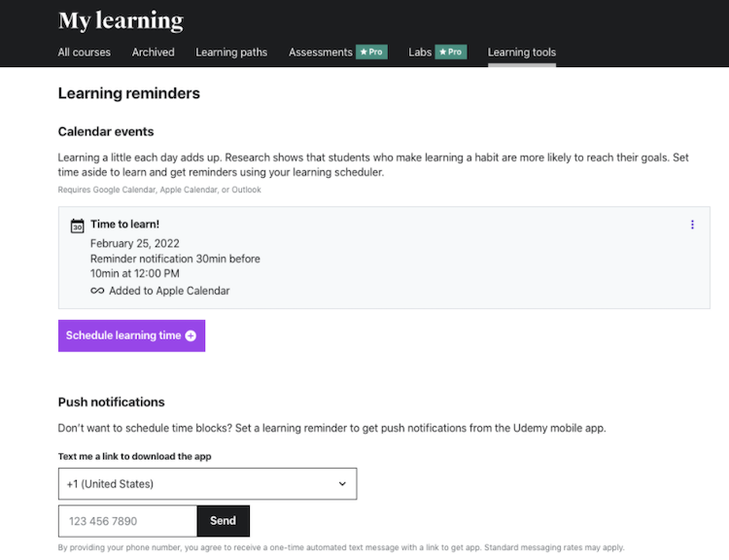This screenshot has width=729, height=560.
Task: Select the Assessments tab
Action: coord(320,52)
